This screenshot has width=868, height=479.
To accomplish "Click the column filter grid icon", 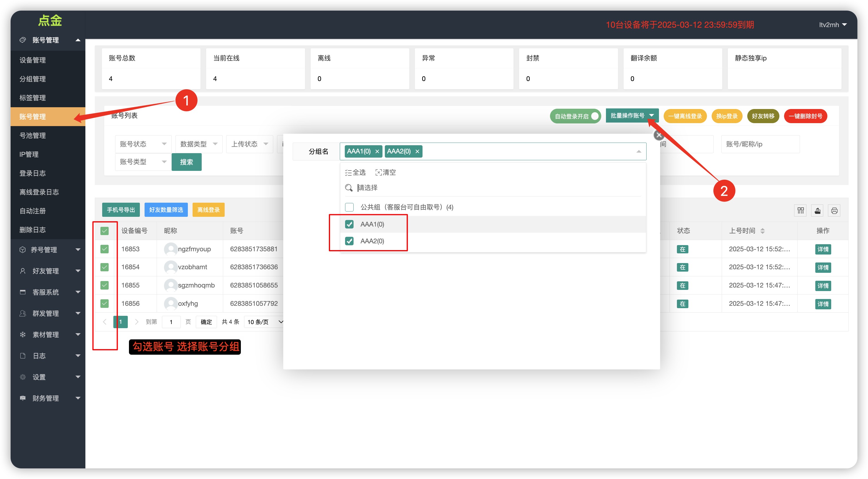I will tap(801, 211).
